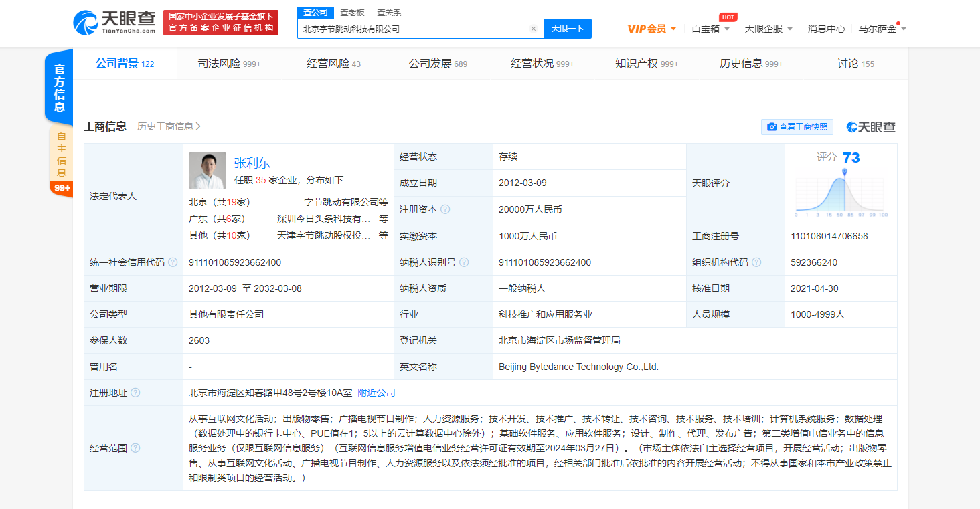Click the 天眼评分 score 73

click(851, 158)
